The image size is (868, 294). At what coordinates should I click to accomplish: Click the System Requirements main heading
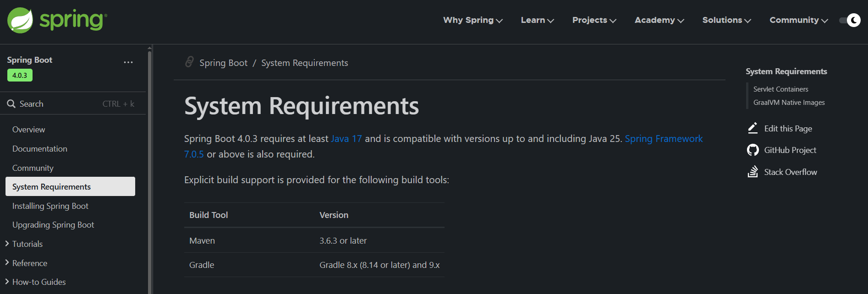click(x=302, y=106)
